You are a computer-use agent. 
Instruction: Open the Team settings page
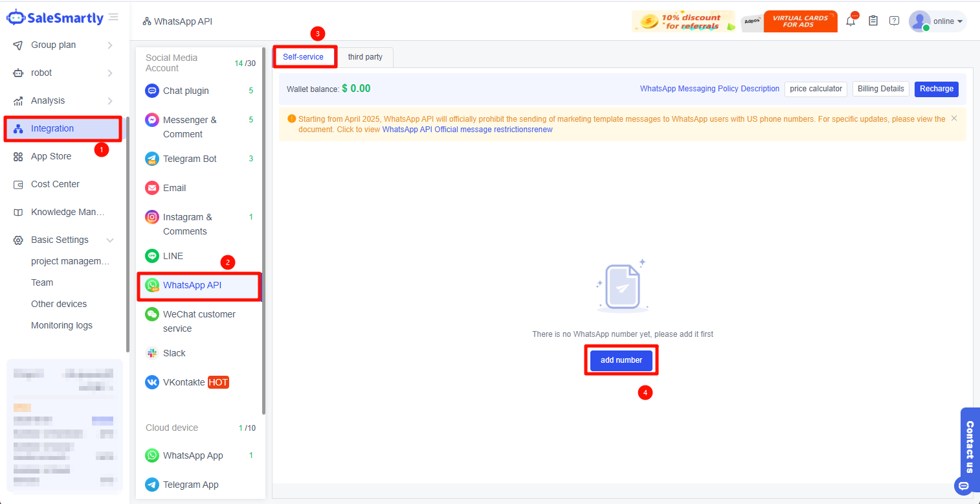pos(42,282)
